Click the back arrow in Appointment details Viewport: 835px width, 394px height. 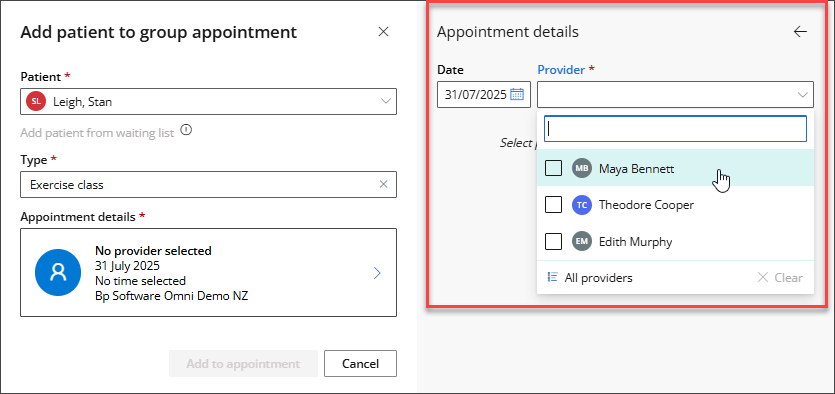800,32
